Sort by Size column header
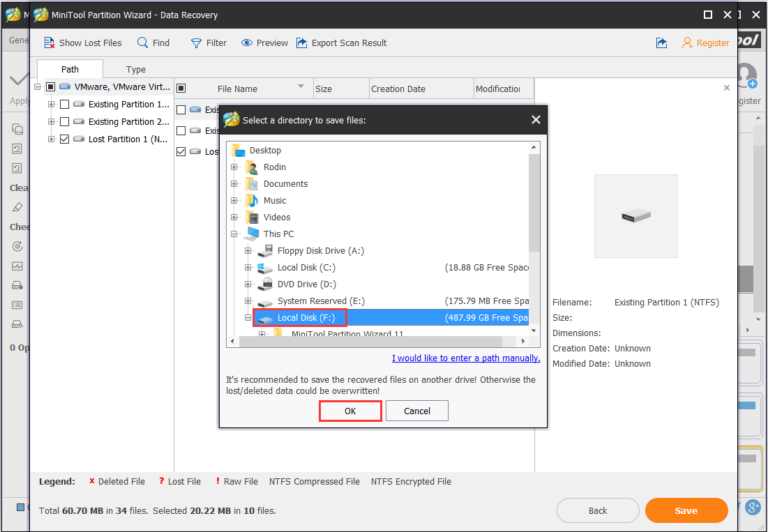768x532 pixels. 340,89
